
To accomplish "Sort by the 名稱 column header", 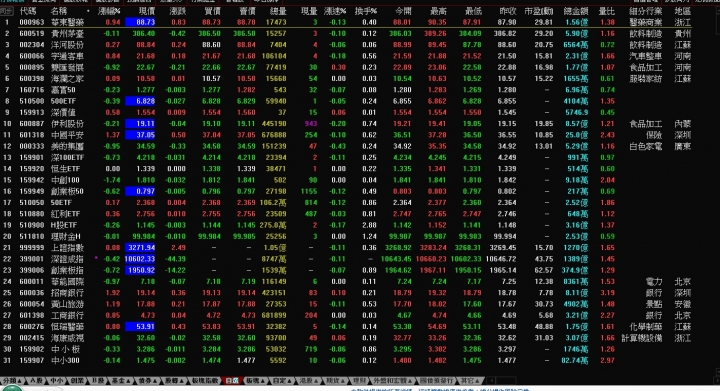I will (x=59, y=11).
